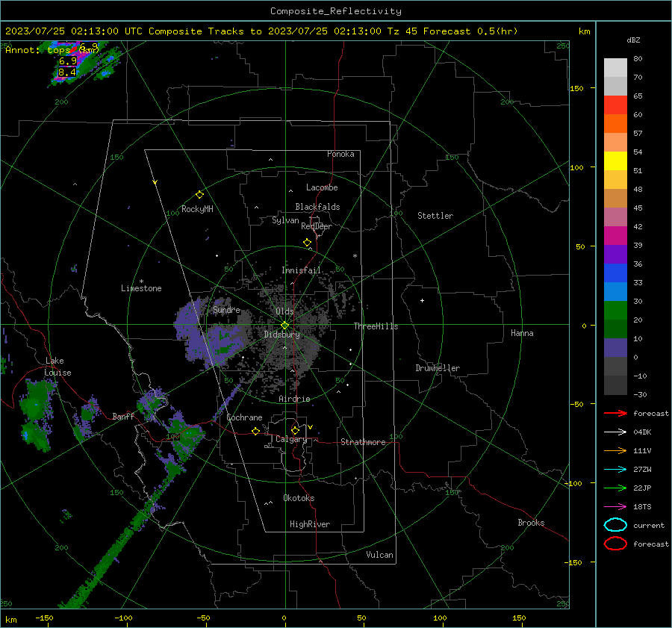This screenshot has height=628, width=672.
Task: Click the RedDeer city label
Action: [x=317, y=226]
